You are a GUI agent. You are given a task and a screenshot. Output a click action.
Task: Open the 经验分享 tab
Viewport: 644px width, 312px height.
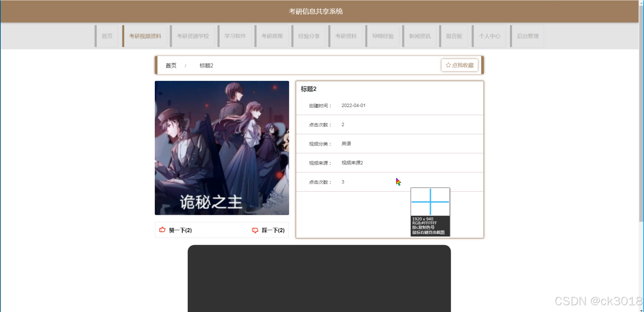pos(309,36)
